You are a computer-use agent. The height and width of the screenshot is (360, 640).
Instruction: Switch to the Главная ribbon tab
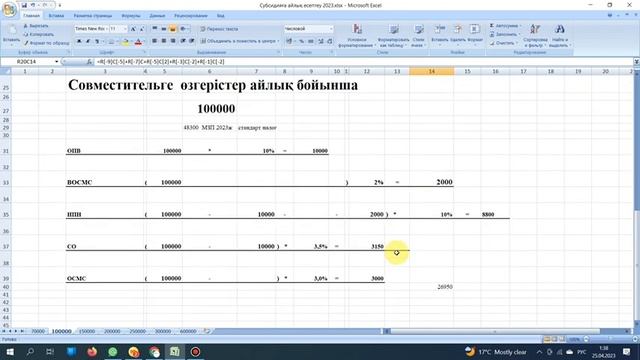[31, 16]
